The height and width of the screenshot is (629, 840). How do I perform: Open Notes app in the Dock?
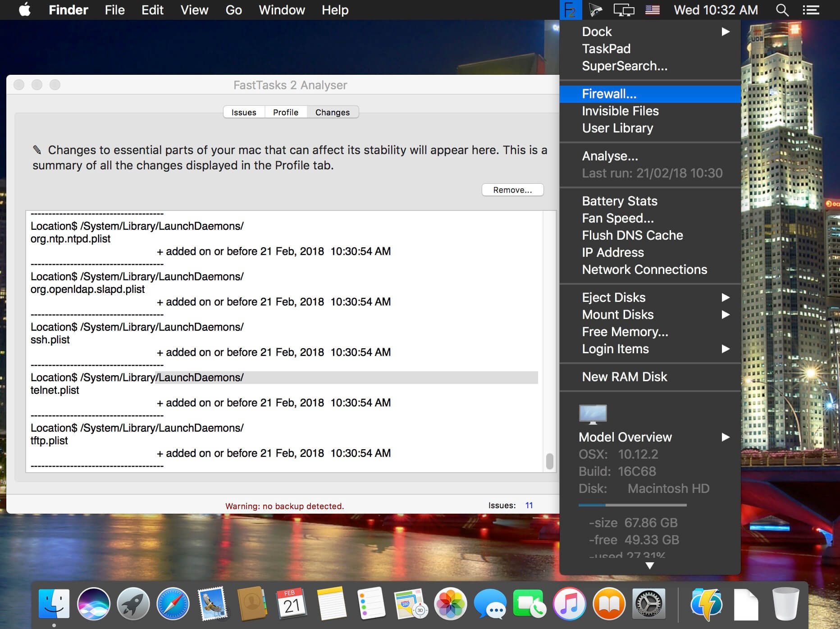point(332,604)
